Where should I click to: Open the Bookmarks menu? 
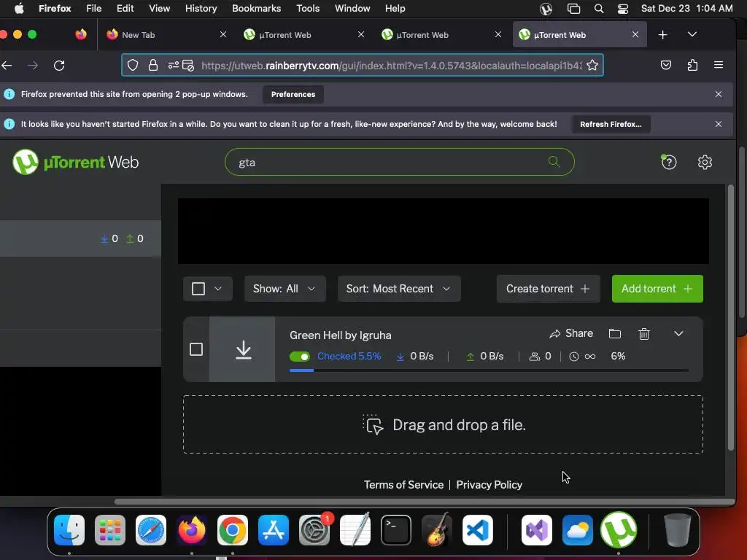click(256, 8)
